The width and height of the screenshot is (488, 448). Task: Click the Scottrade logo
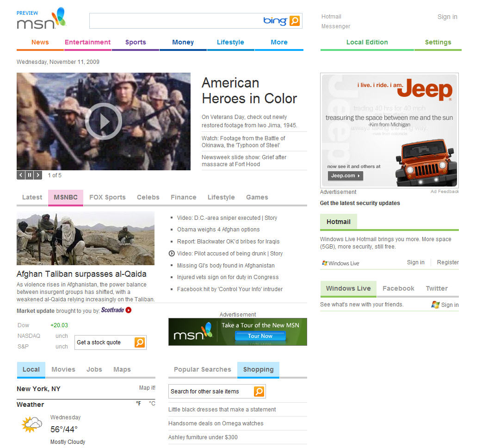[x=116, y=310]
